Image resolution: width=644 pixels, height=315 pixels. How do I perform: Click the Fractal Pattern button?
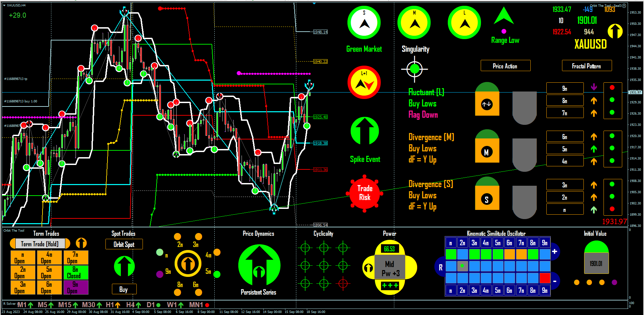pos(587,66)
